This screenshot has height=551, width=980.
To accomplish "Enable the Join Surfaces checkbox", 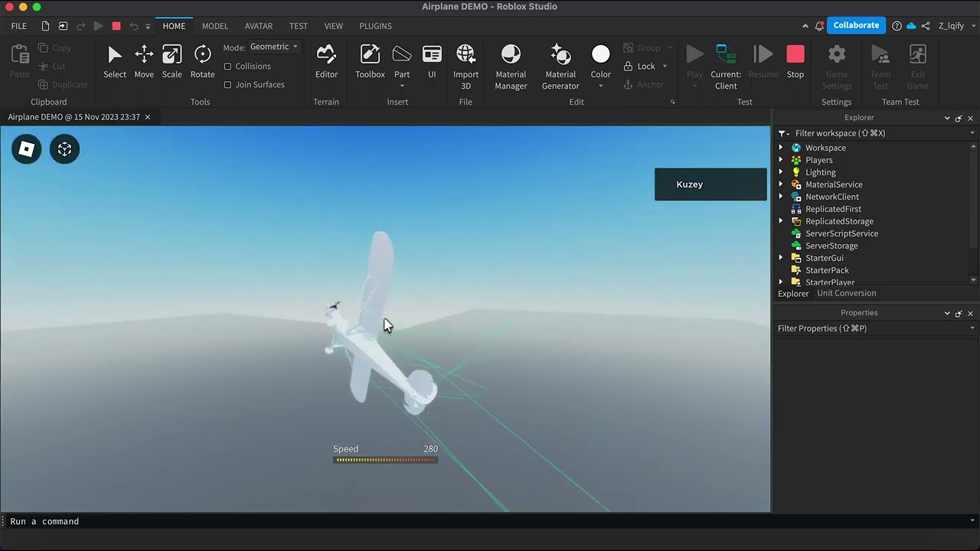I will coord(228,85).
